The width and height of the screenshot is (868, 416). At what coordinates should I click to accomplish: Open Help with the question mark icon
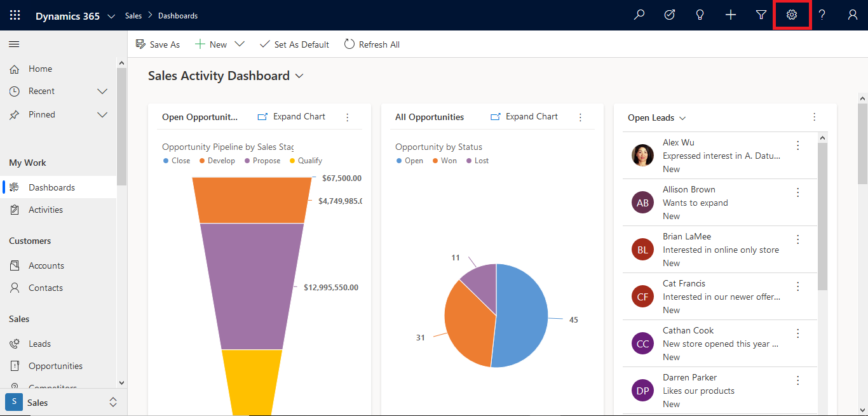[x=822, y=14]
